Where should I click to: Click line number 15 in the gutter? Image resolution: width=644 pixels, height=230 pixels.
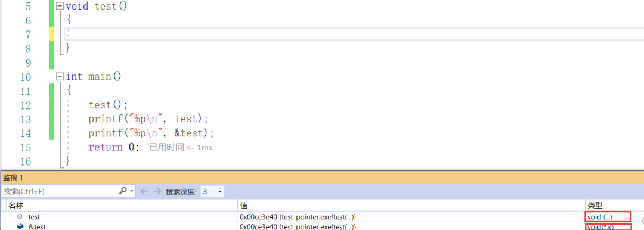[x=25, y=147]
